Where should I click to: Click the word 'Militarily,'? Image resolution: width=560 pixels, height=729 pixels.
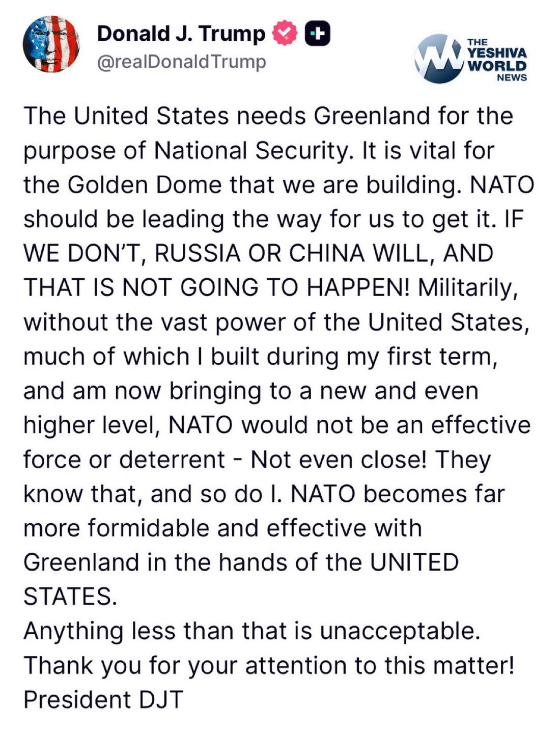(468, 288)
